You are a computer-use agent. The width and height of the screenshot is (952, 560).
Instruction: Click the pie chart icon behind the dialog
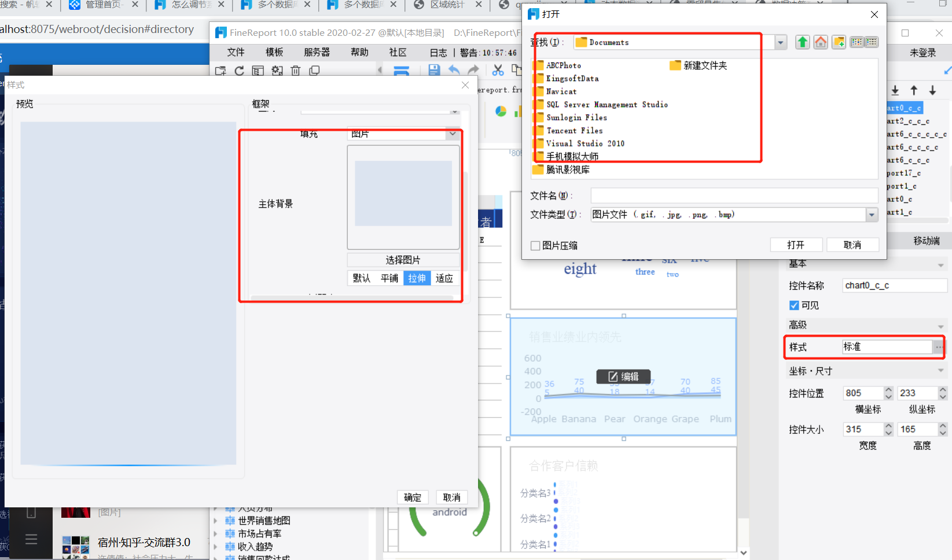(501, 111)
